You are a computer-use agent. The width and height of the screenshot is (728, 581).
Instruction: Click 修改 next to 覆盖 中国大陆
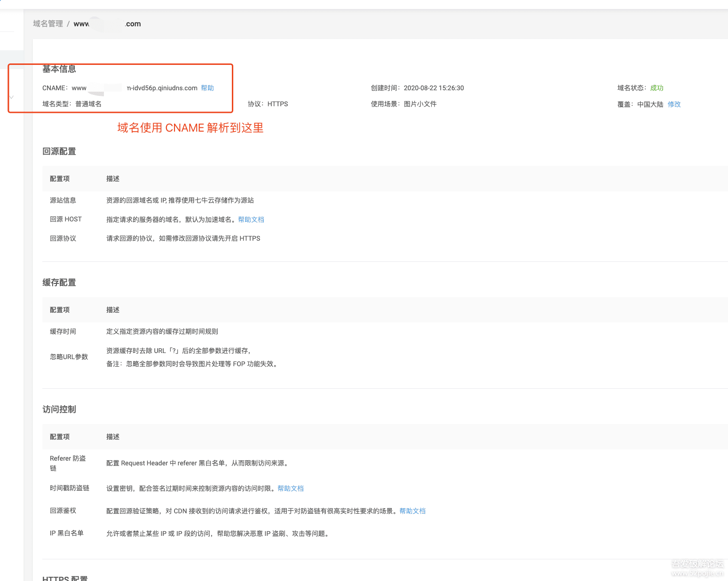(x=674, y=104)
